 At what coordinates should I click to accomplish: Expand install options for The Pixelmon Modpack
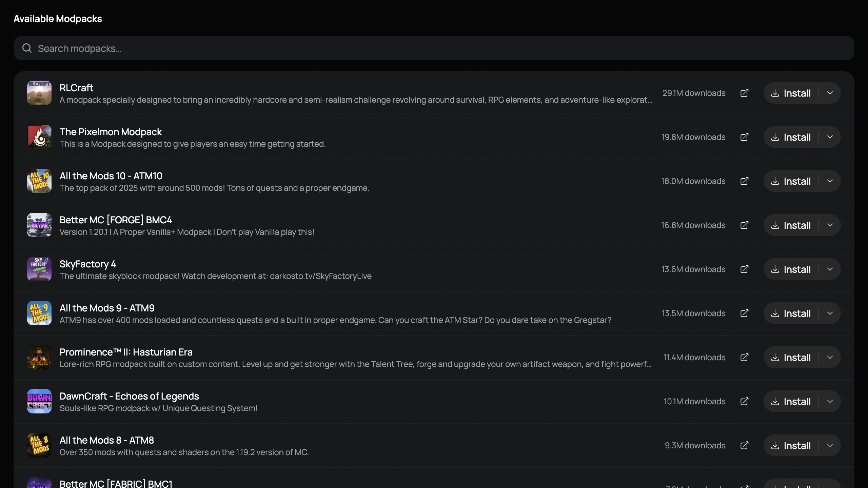point(830,137)
